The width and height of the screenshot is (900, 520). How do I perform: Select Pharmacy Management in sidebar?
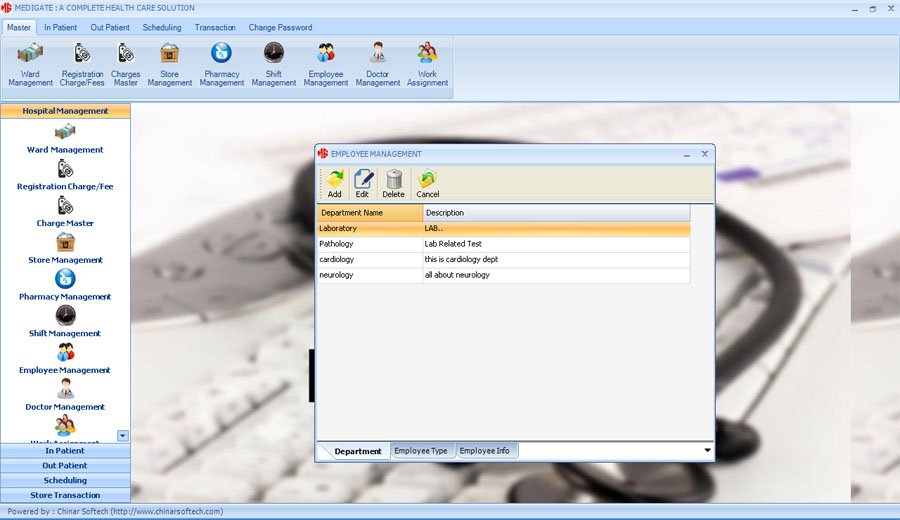tap(65, 286)
